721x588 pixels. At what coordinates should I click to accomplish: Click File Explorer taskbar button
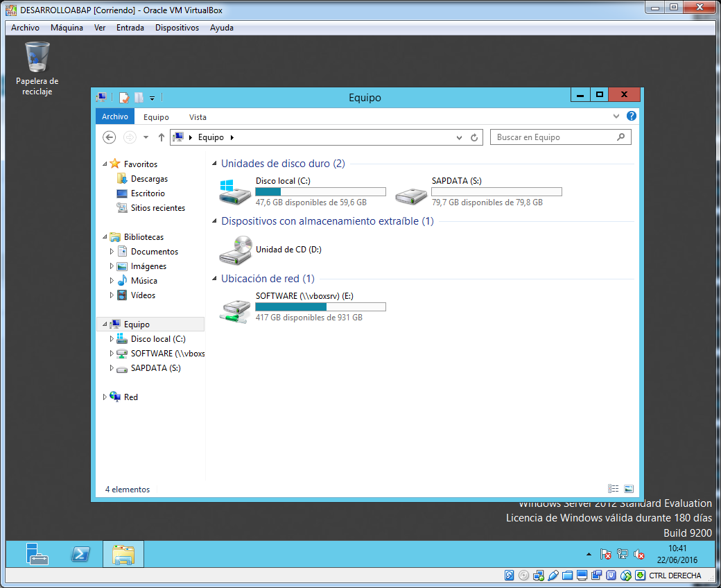[123, 554]
